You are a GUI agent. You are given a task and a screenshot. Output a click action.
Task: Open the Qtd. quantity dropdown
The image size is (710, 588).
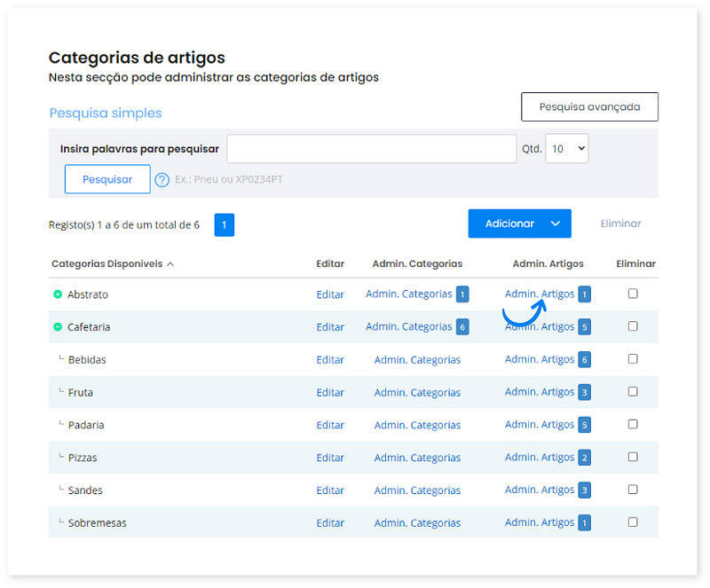click(567, 148)
